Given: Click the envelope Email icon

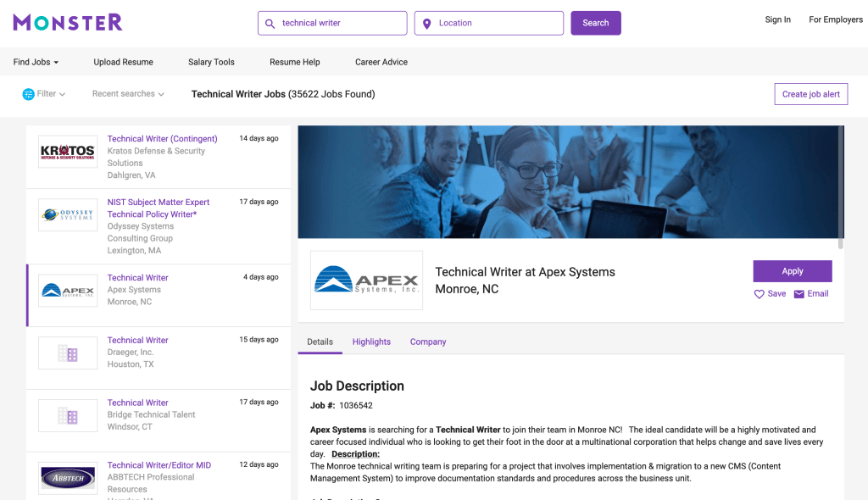Looking at the screenshot, I should point(798,294).
